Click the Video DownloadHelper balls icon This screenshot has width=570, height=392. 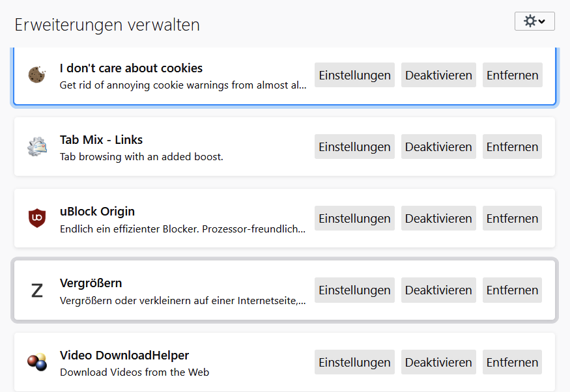pos(36,362)
